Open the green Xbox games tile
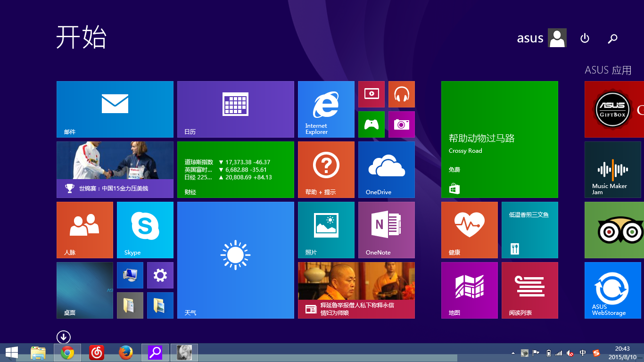 372,124
